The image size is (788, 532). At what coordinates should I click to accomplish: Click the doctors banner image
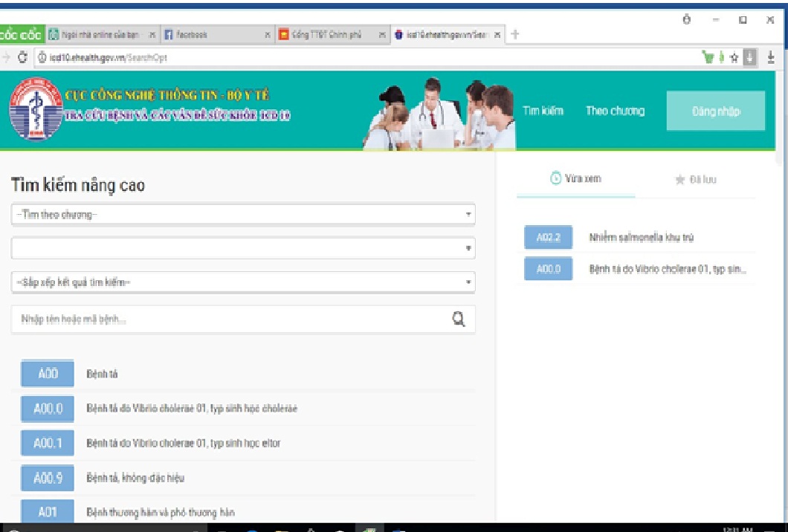click(x=439, y=114)
